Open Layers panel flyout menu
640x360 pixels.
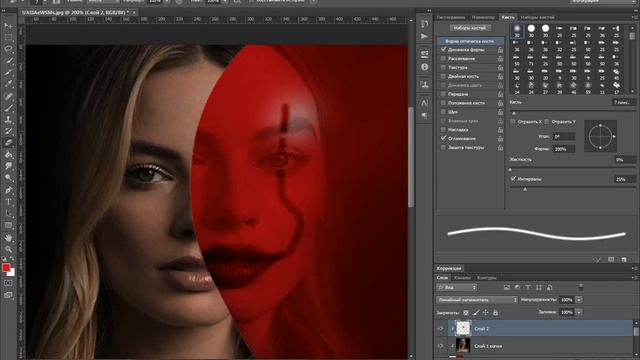pos(635,278)
